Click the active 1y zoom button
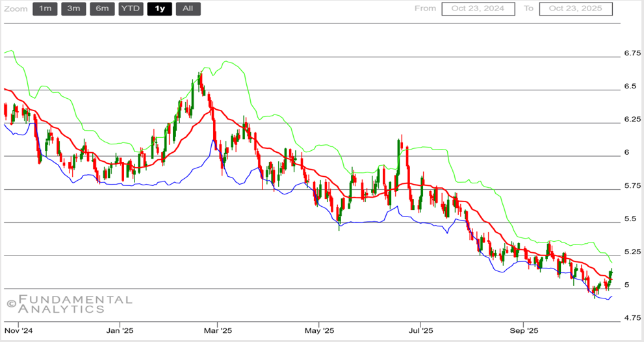 pos(159,8)
